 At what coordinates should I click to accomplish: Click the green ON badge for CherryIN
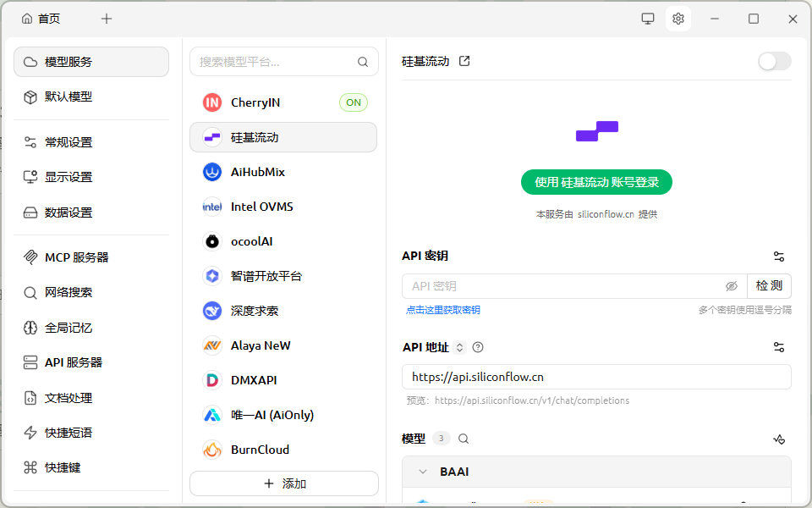click(x=354, y=102)
